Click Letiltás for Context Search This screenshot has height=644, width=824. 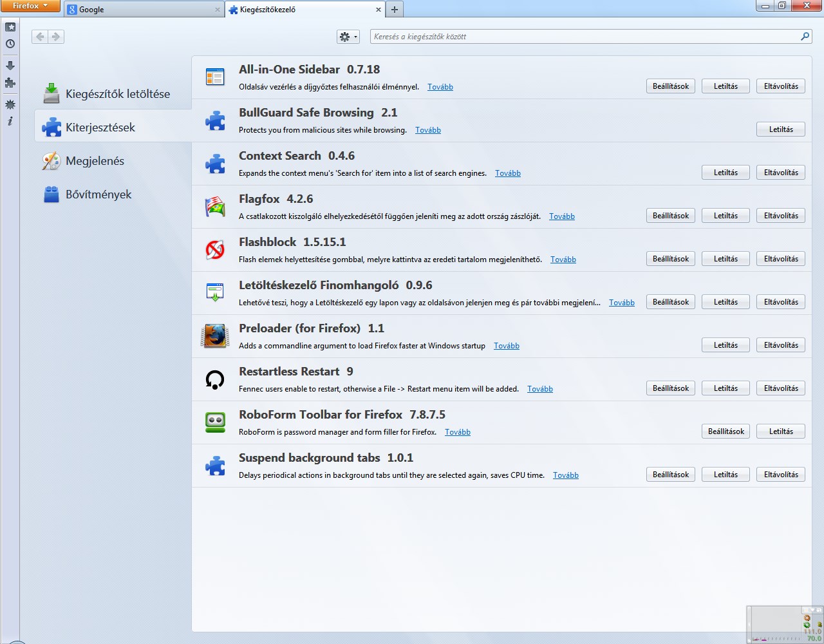tap(726, 173)
